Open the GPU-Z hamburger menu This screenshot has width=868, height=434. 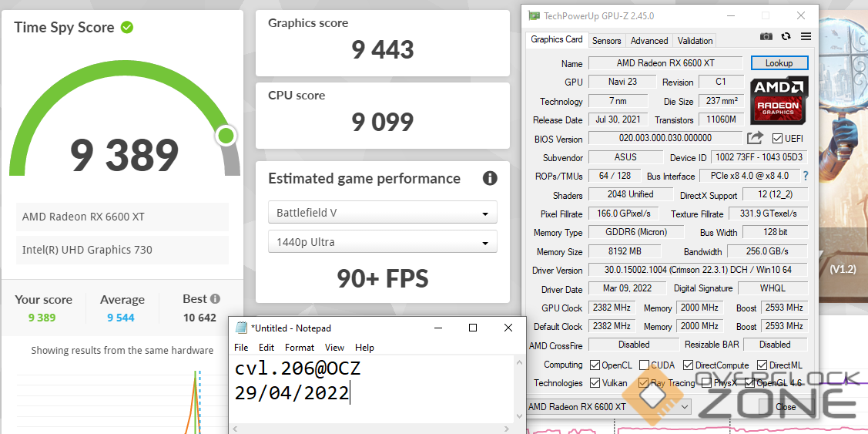pyautogui.click(x=806, y=36)
